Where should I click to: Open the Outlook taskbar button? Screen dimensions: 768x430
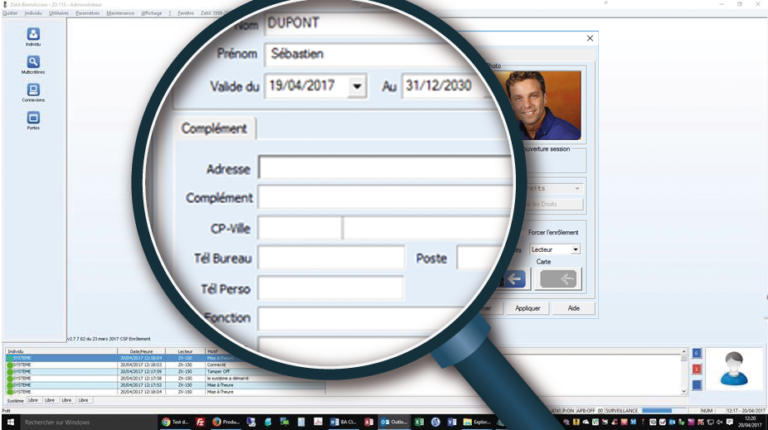click(x=394, y=422)
